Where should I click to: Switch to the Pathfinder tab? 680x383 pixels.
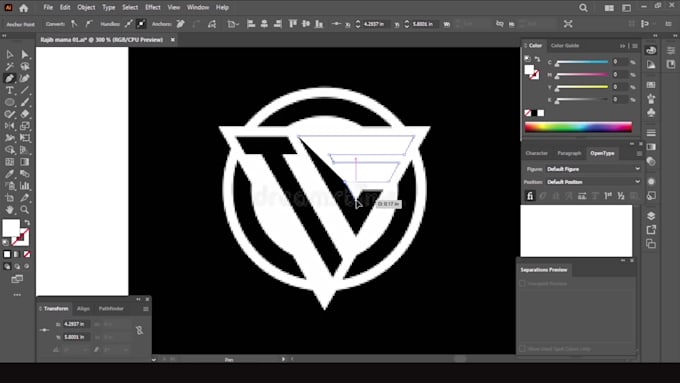pyautogui.click(x=111, y=309)
